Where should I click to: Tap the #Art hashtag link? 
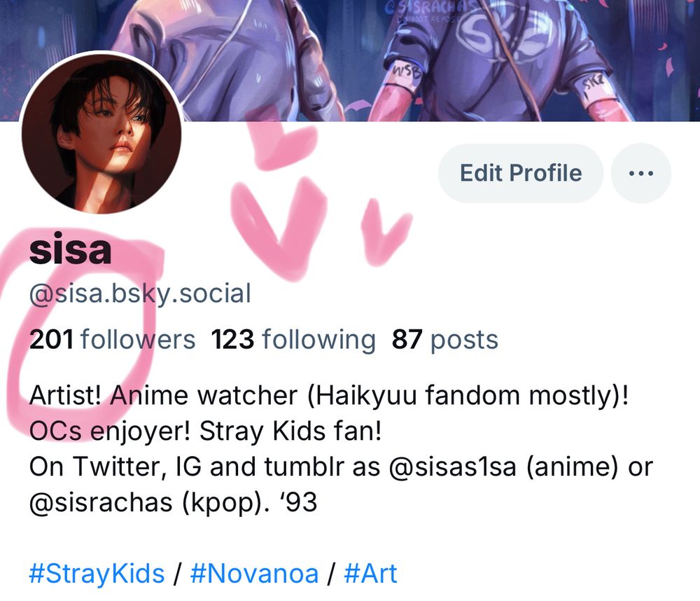(370, 573)
